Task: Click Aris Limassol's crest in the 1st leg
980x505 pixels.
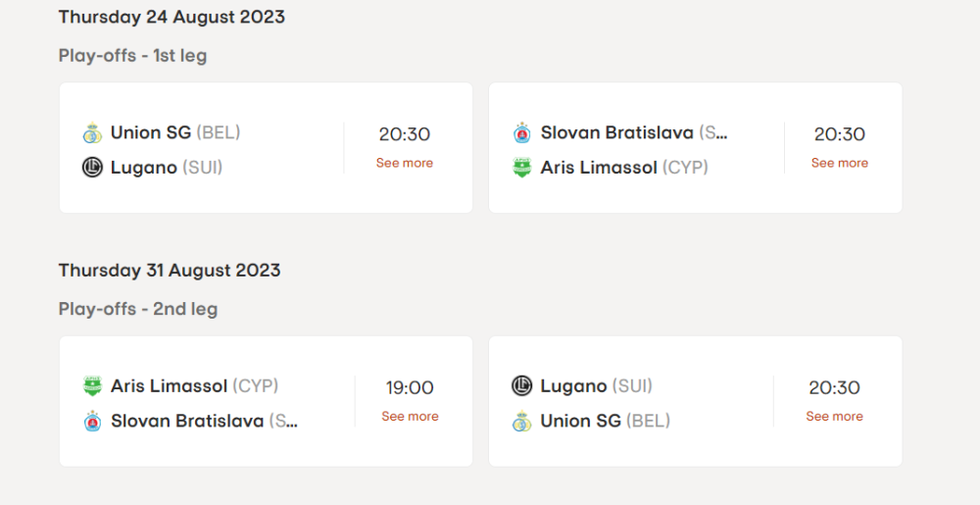Action: (x=522, y=168)
